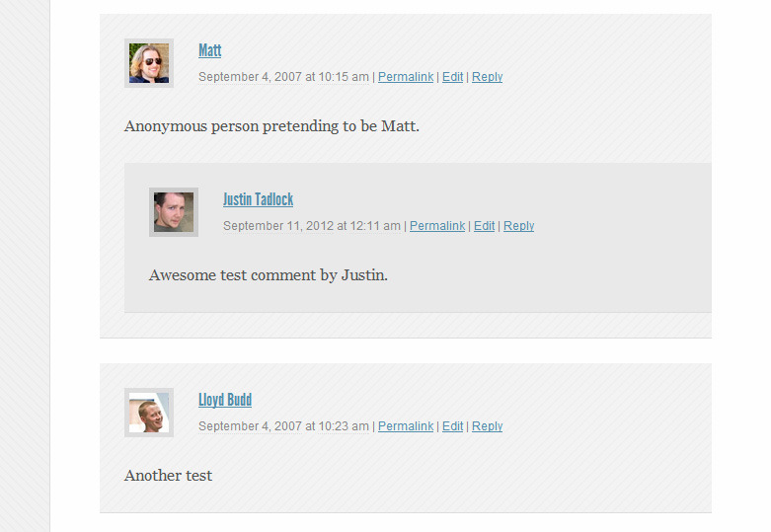
Task: Visit the Lloyd Budd author link
Action: 225,400
